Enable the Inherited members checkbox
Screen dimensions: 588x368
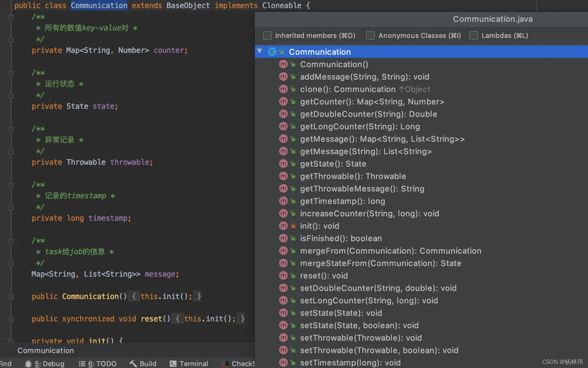267,36
